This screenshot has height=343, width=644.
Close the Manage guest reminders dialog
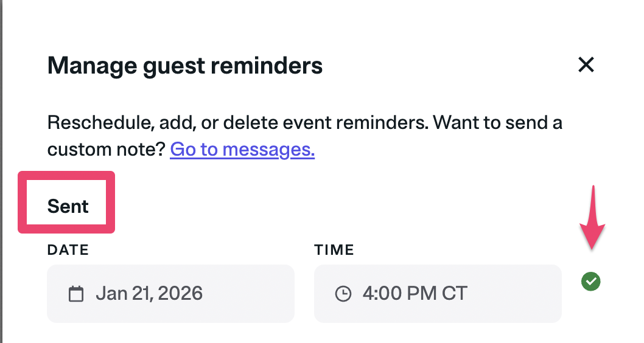point(586,64)
